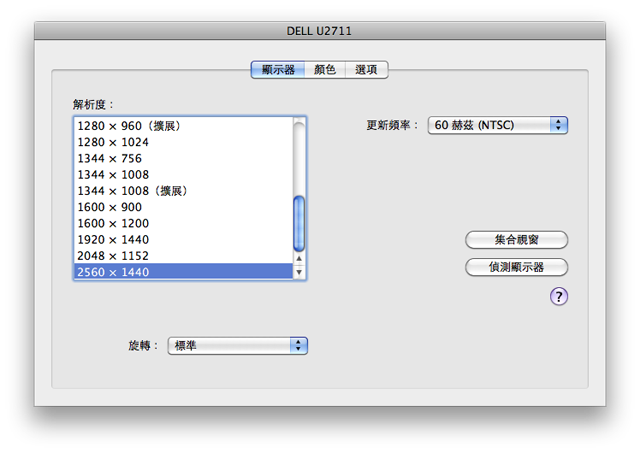Select resolution 1600 × 900

183,207
